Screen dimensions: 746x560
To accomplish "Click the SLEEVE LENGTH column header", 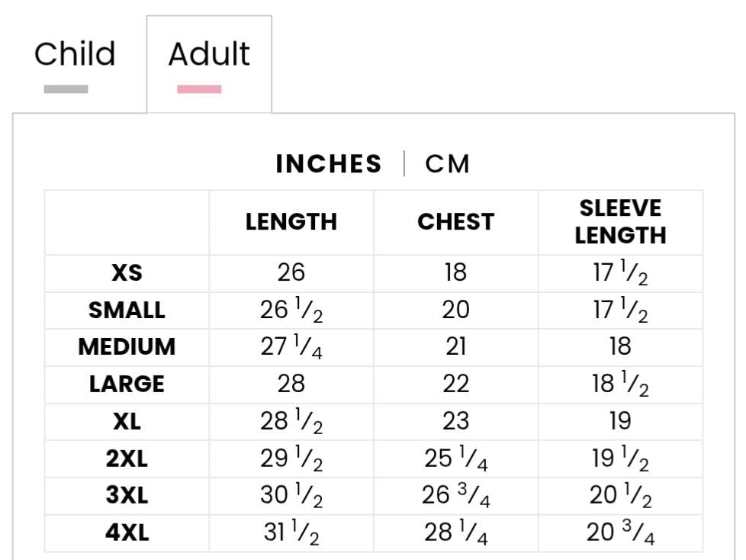I will coord(620,222).
